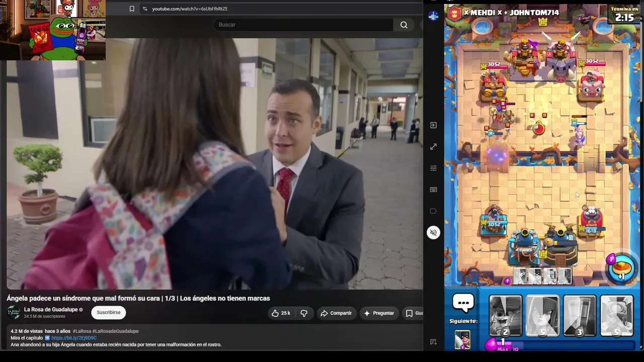
Task: Open La Rosa de Guadalupe channel name link
Action: (51, 309)
